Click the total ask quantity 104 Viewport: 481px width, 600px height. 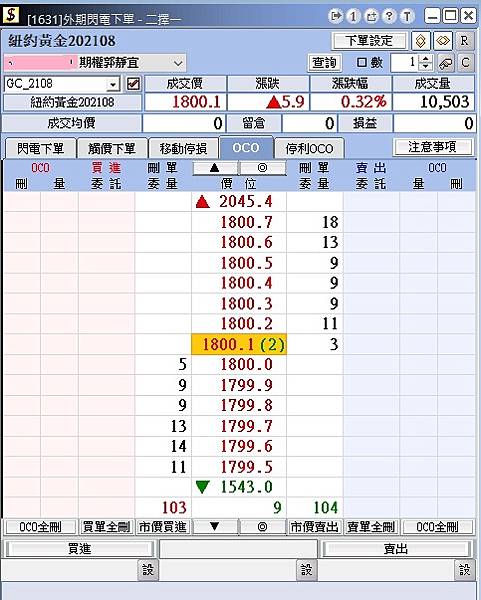click(x=315, y=507)
